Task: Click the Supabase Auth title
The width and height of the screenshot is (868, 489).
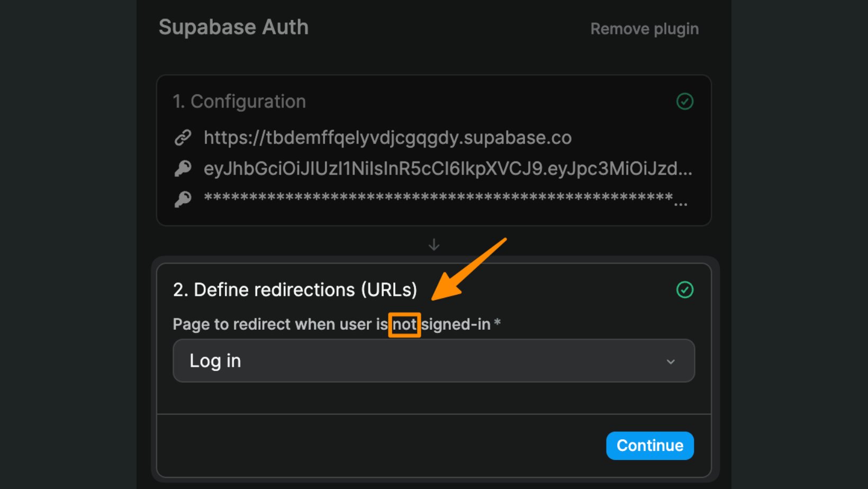Action: point(233,26)
